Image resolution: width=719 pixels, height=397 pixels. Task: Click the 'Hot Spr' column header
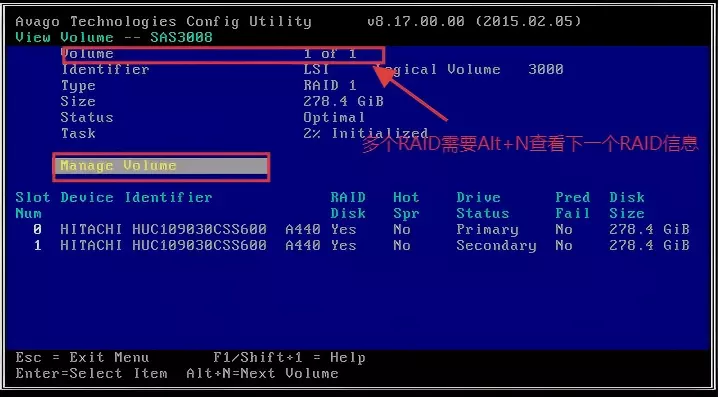click(406, 205)
